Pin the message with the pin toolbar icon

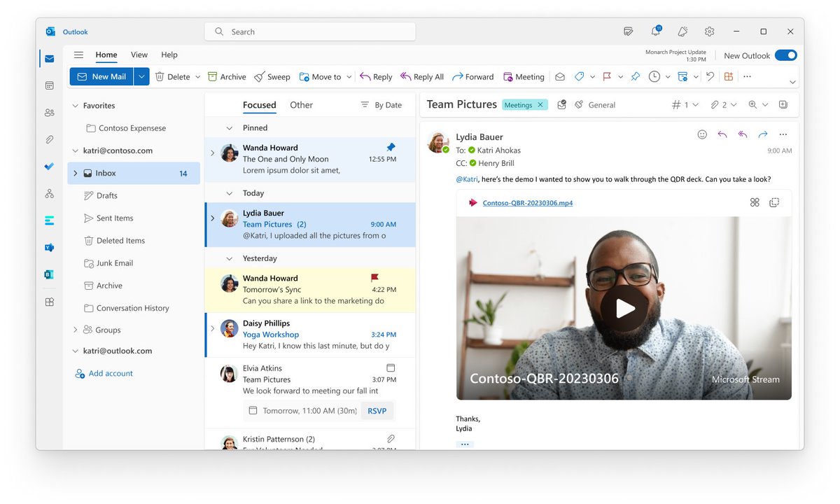pos(635,76)
